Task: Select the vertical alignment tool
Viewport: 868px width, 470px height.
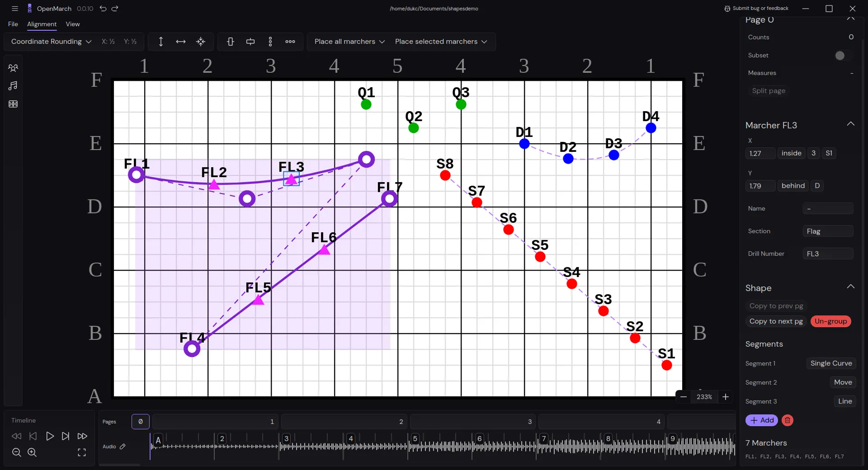Action: (x=161, y=42)
